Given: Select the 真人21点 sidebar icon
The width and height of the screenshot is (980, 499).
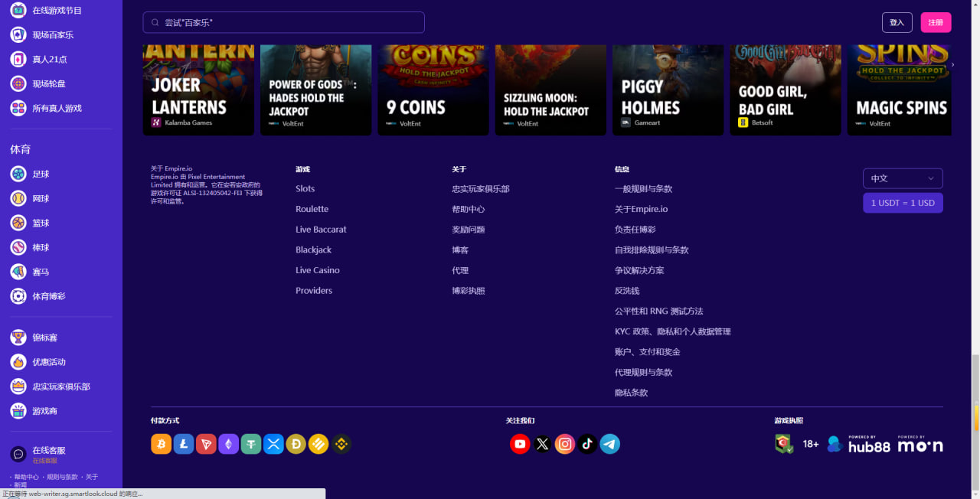Looking at the screenshot, I should click(x=18, y=60).
